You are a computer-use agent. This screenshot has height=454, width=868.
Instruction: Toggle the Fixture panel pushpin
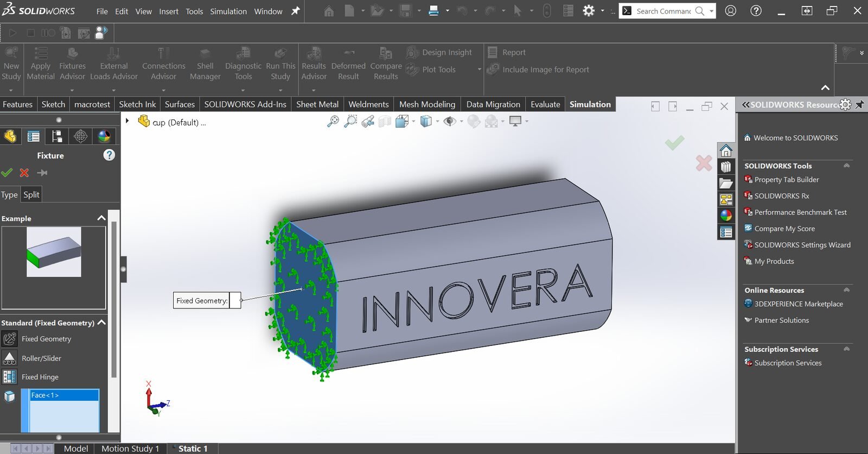42,173
